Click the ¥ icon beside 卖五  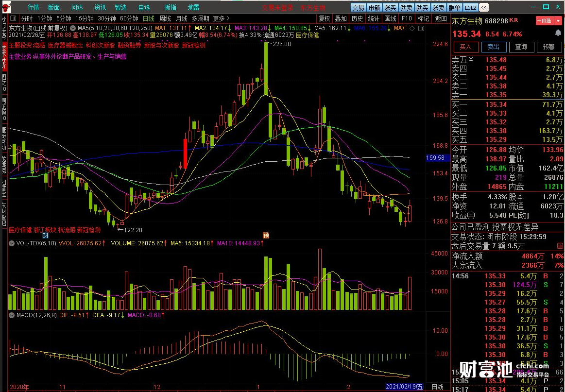[x=471, y=60]
